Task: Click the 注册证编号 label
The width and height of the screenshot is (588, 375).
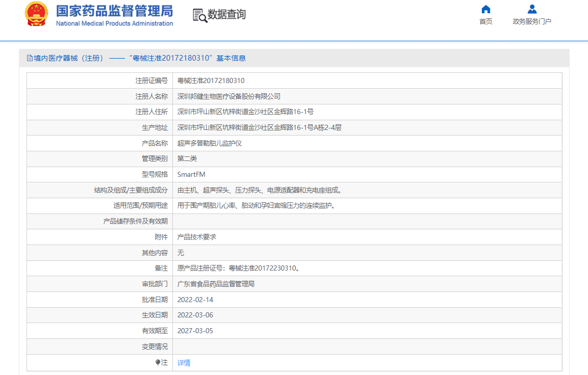Action: [151, 81]
